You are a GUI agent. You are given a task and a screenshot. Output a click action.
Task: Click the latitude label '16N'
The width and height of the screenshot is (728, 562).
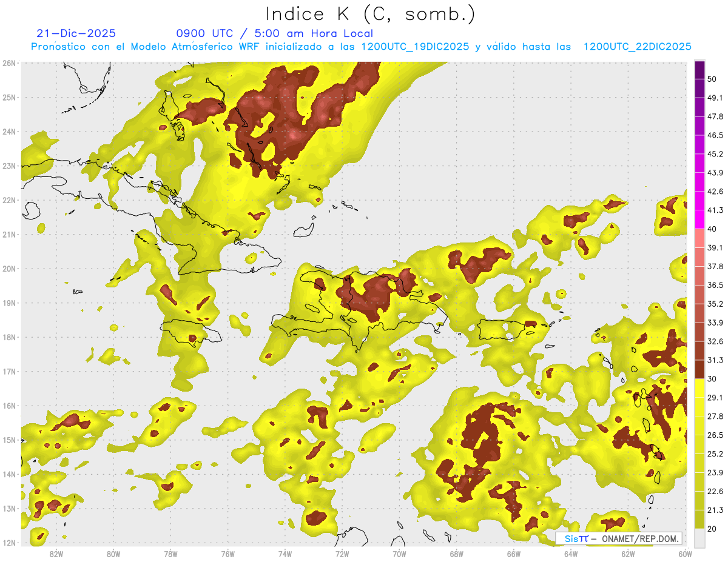(x=8, y=406)
